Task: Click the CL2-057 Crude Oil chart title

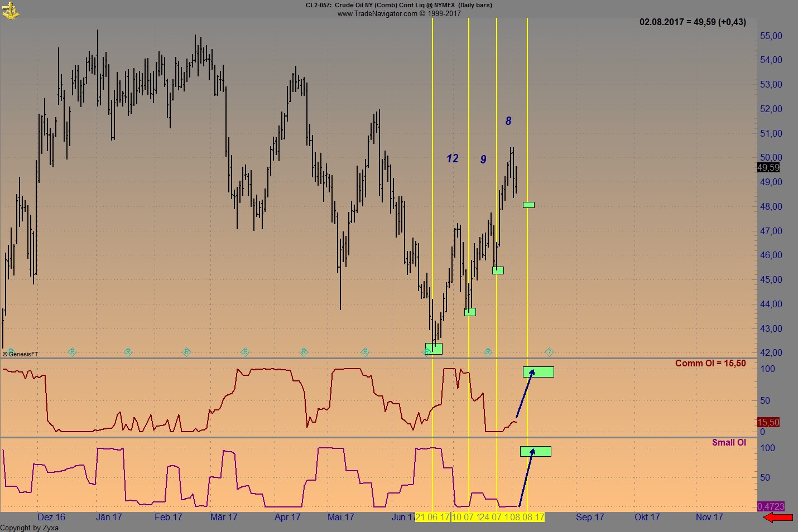Action: coord(398,5)
